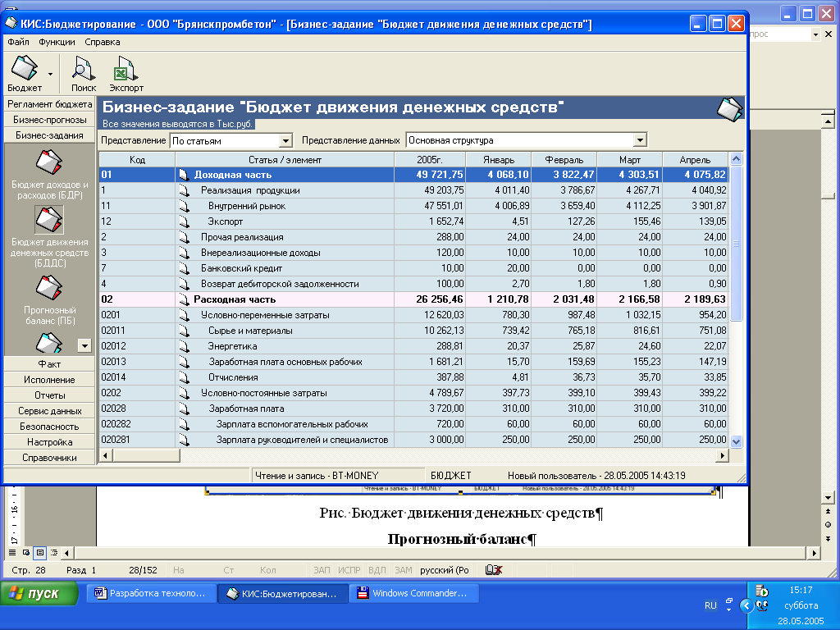Select Бюджет доходов и расходов (БДР) icon
This screenshot has height=630, width=840.
[x=49, y=162]
